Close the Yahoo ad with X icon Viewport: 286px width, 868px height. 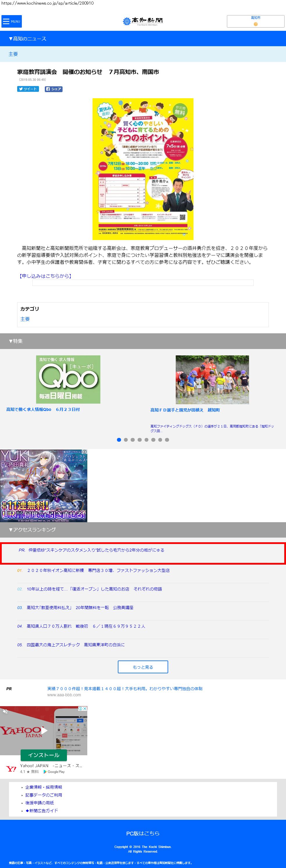(x=85, y=708)
